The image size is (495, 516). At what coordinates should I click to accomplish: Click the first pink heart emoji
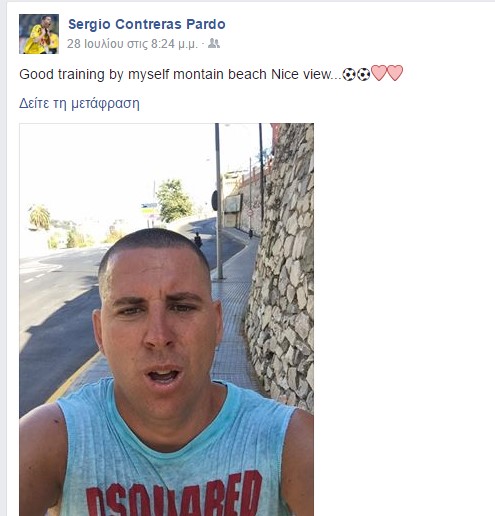[x=379, y=73]
